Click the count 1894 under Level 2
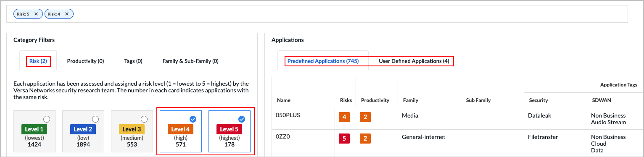 pos(83,144)
